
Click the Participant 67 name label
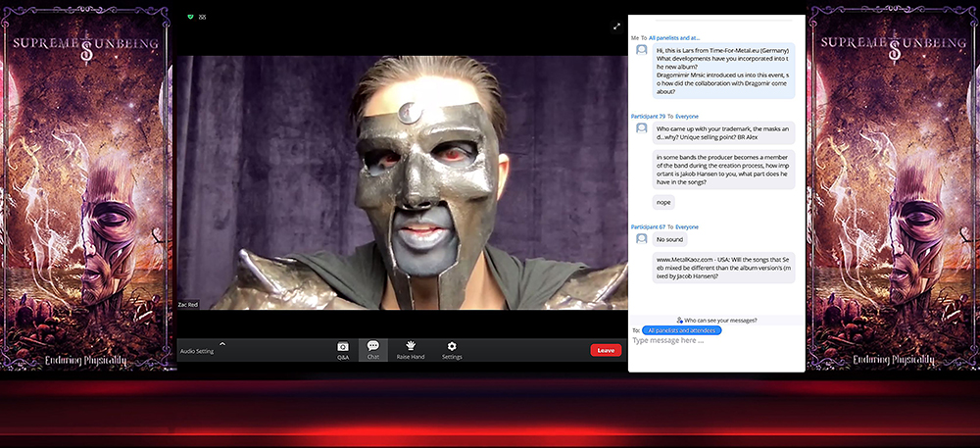pos(648,226)
